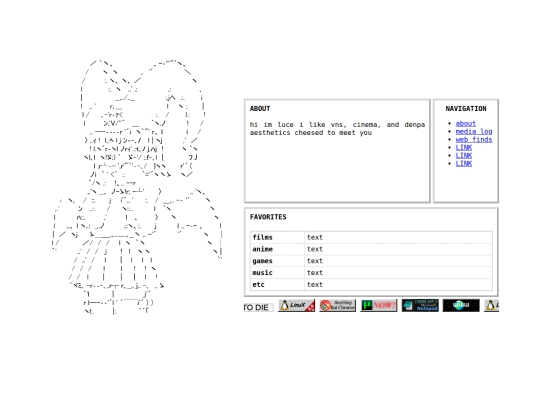Visit the web finds link
The height and width of the screenshot is (405, 540).
click(x=474, y=139)
